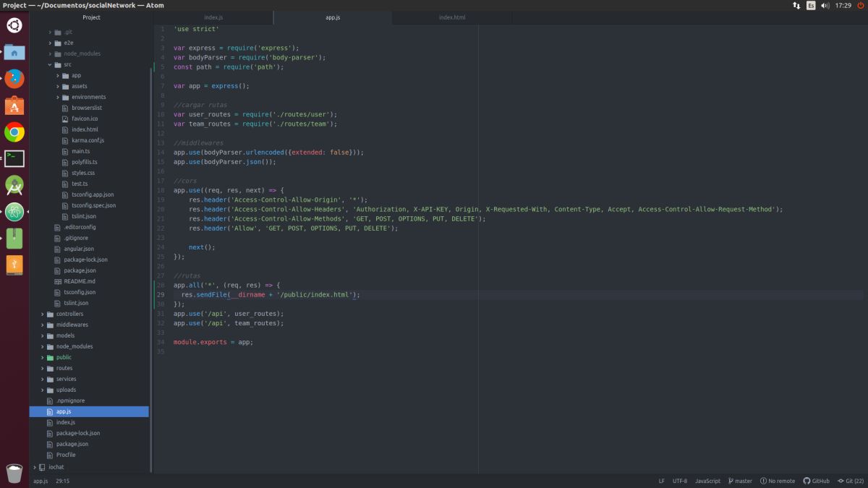Image resolution: width=868 pixels, height=488 pixels.
Task: Open README.md in the tree
Action: click(79, 281)
